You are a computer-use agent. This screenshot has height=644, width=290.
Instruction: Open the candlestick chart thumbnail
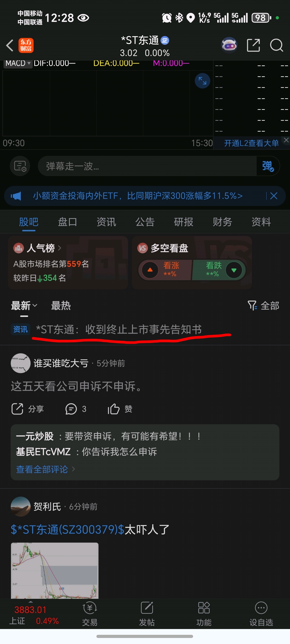click(55, 571)
